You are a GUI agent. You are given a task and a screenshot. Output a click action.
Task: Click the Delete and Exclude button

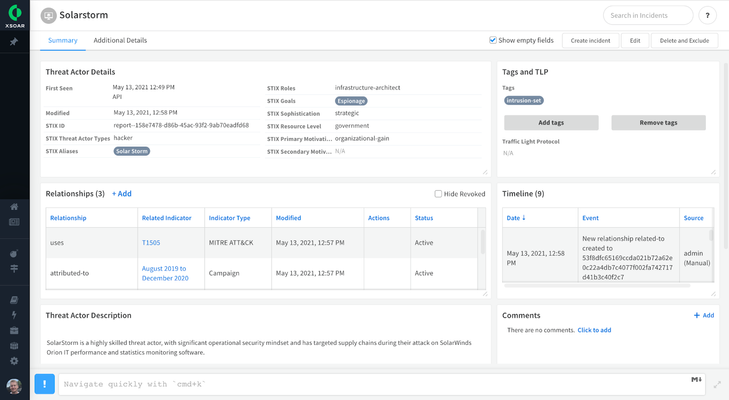[x=684, y=40]
